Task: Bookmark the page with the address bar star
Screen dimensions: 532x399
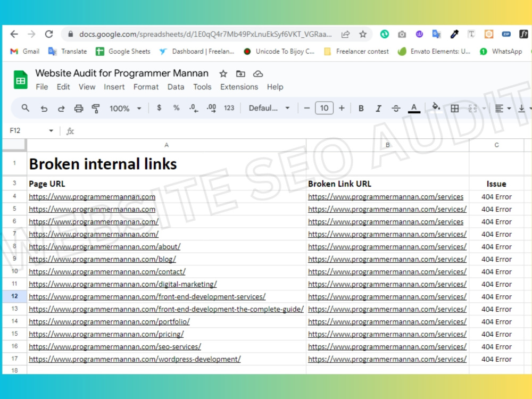Action: (x=363, y=34)
